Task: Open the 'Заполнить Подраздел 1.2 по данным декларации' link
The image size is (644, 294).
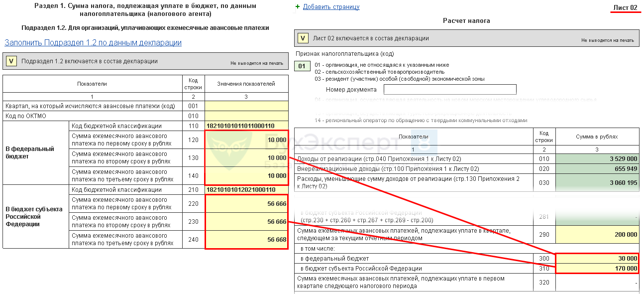Action: (x=93, y=43)
